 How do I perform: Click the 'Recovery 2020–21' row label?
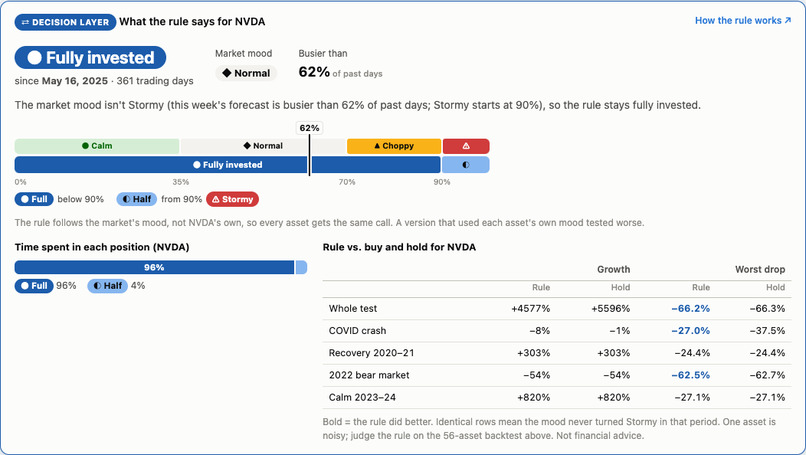(371, 353)
